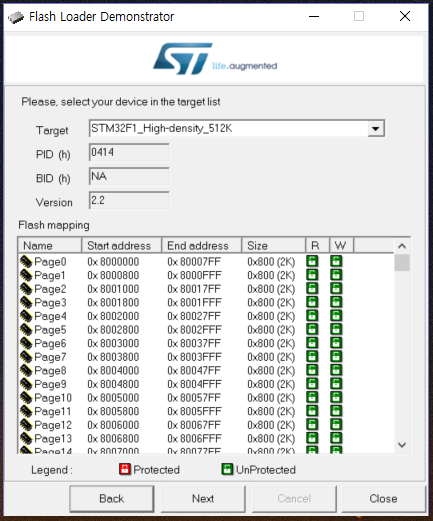Select the Page9 row name
This screenshot has height=521, width=433.
point(50,384)
